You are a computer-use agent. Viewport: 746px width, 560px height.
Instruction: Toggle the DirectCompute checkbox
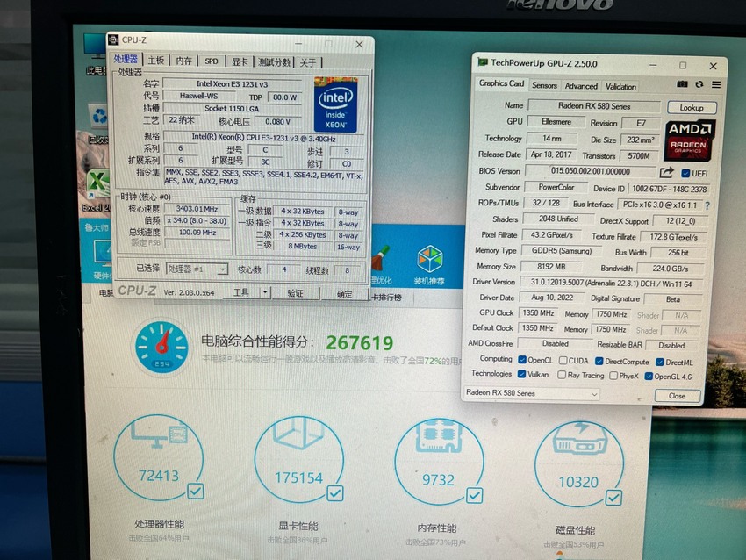599,361
